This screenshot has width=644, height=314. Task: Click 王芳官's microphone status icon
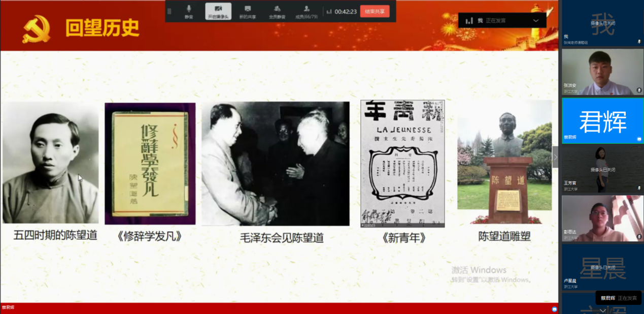point(639,188)
